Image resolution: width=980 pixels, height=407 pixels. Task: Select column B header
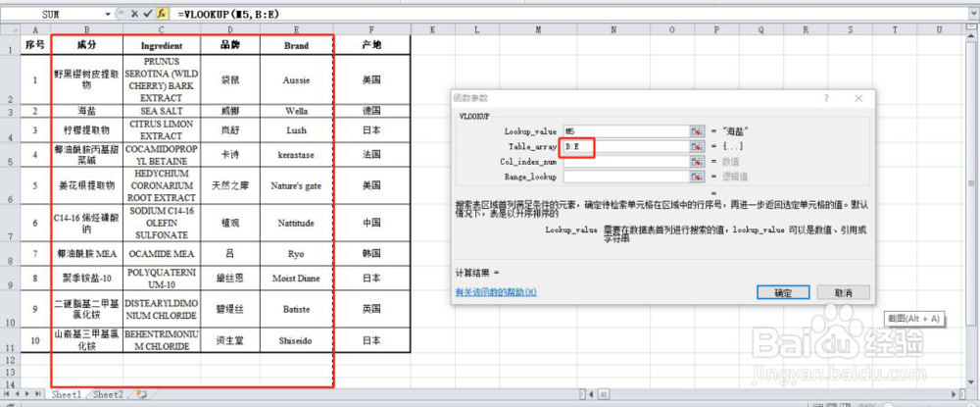86,29
